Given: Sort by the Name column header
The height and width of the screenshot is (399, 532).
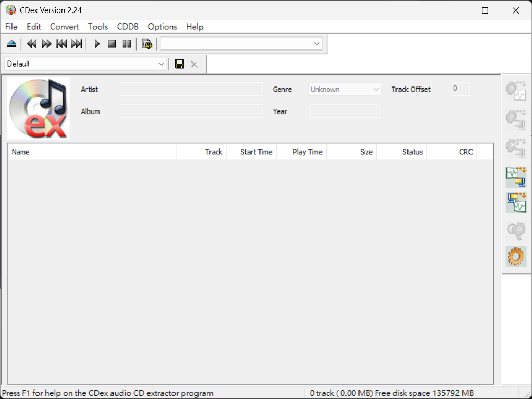Looking at the screenshot, I should pyautogui.click(x=92, y=152).
